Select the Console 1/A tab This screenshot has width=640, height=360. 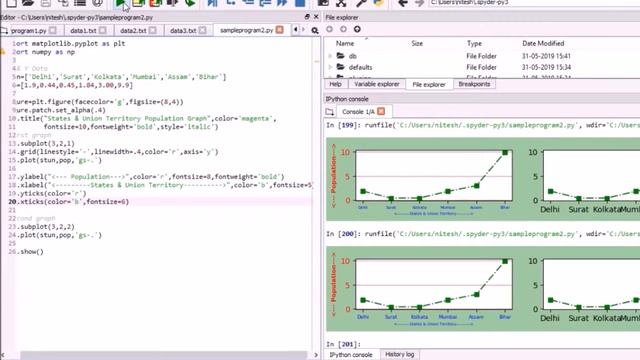pyautogui.click(x=358, y=111)
